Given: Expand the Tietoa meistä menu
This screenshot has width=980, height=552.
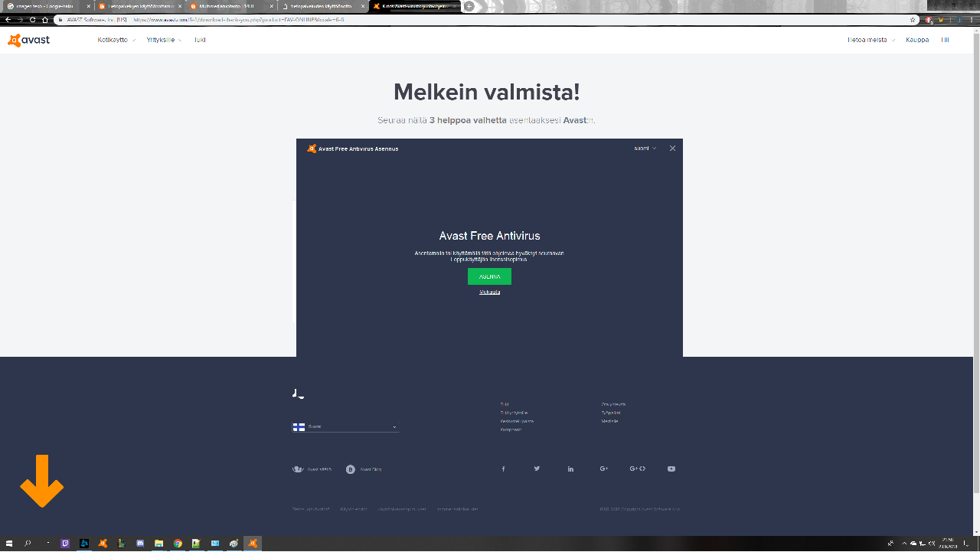Looking at the screenshot, I should 871,40.
